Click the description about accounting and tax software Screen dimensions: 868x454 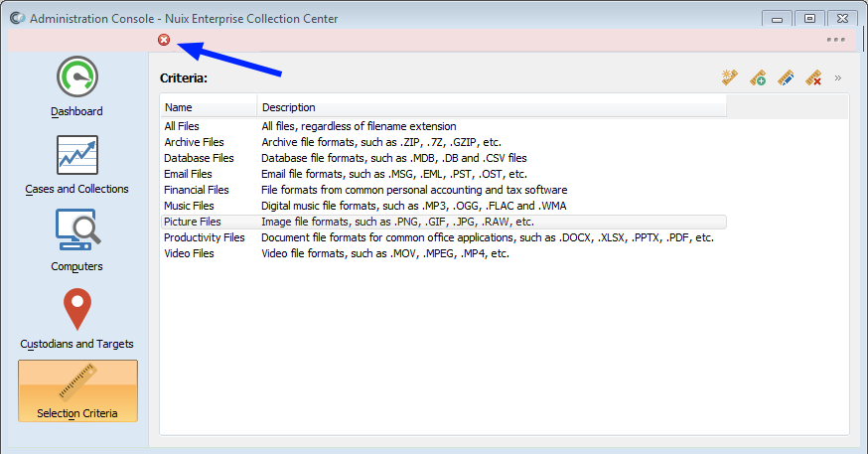(x=414, y=190)
